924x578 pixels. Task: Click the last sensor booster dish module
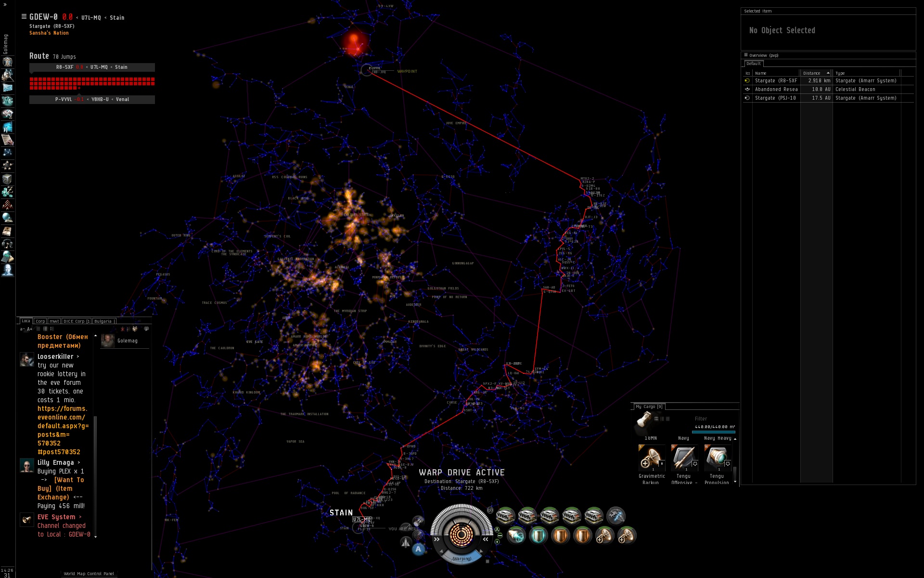627,535
